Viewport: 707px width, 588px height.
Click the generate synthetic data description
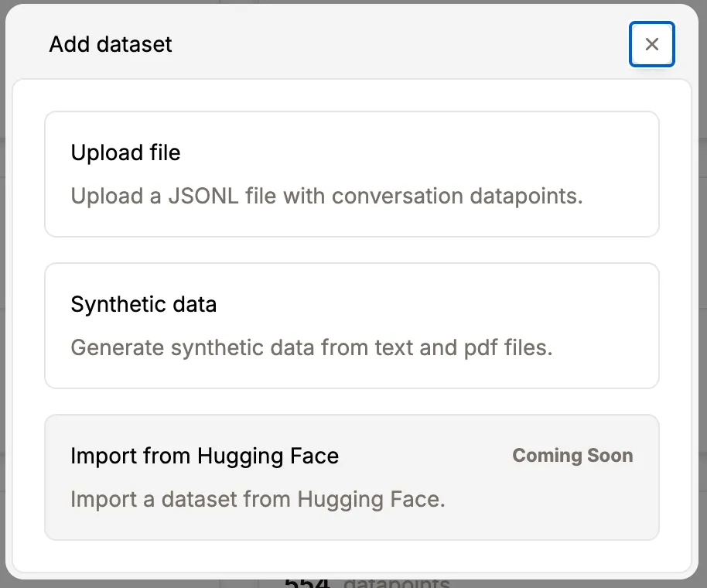click(x=312, y=347)
